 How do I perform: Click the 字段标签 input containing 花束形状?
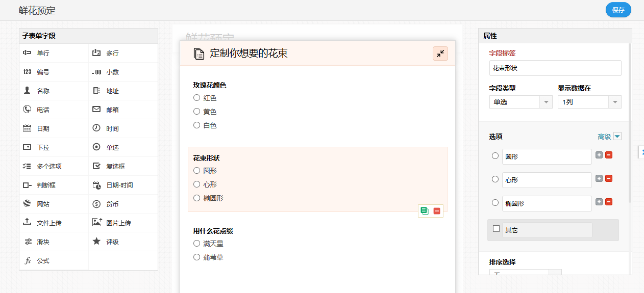(555, 68)
